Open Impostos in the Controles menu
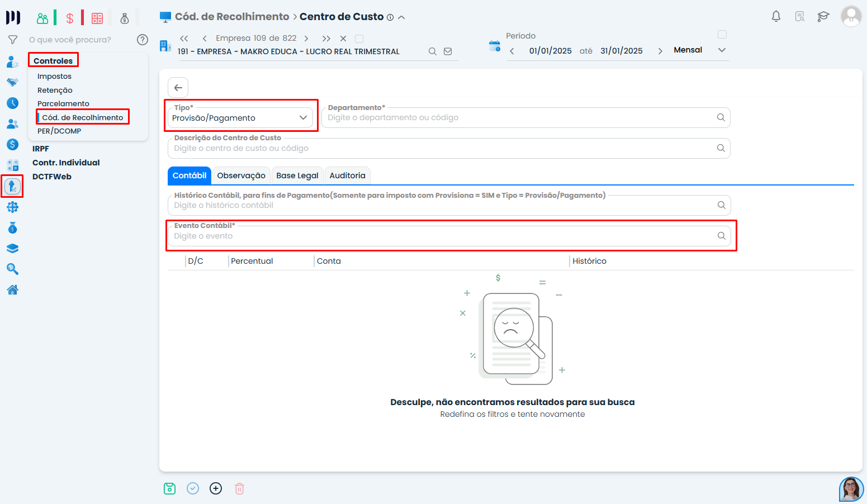Screen dimensions: 867x504 tap(54, 77)
